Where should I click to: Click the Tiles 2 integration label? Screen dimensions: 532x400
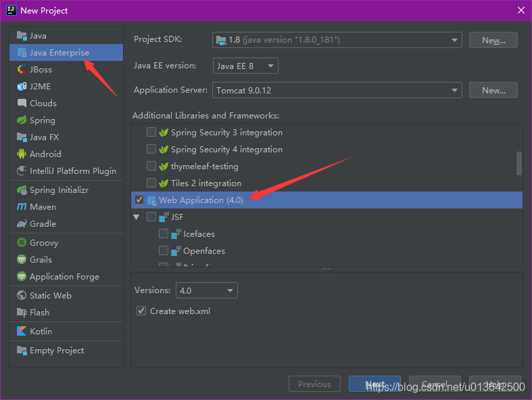coord(206,183)
